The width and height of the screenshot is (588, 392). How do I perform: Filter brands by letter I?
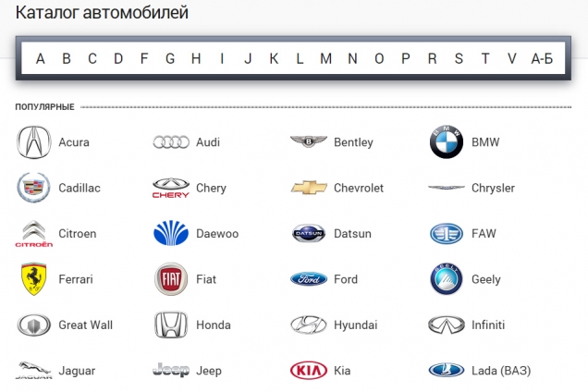coord(222,58)
